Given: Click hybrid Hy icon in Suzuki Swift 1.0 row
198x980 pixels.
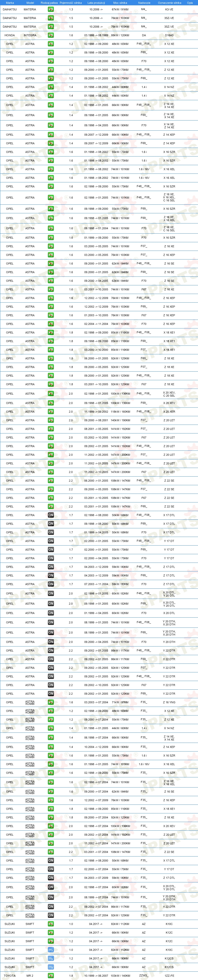Looking at the screenshot, I should coord(51,950).
